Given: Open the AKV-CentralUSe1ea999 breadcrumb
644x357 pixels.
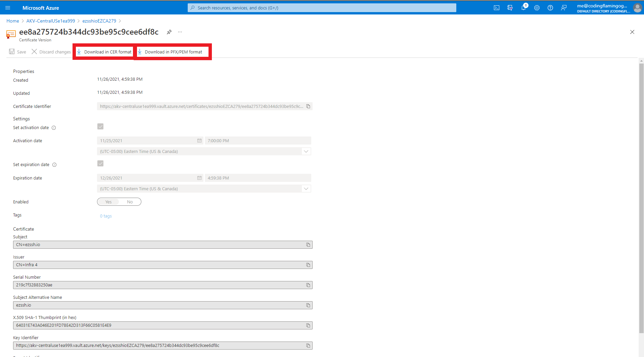Looking at the screenshot, I should pos(51,21).
